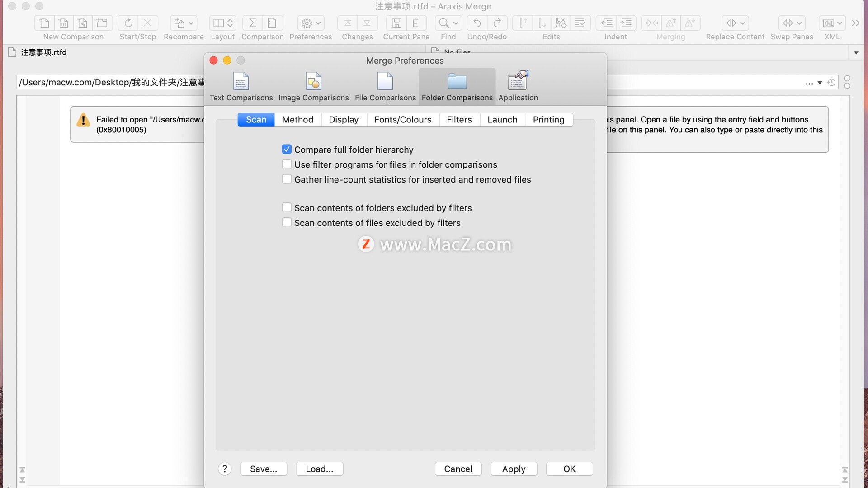Screen dimensions: 868x488
Task: Click the history clock icon beside path field
Action: pyautogui.click(x=831, y=83)
